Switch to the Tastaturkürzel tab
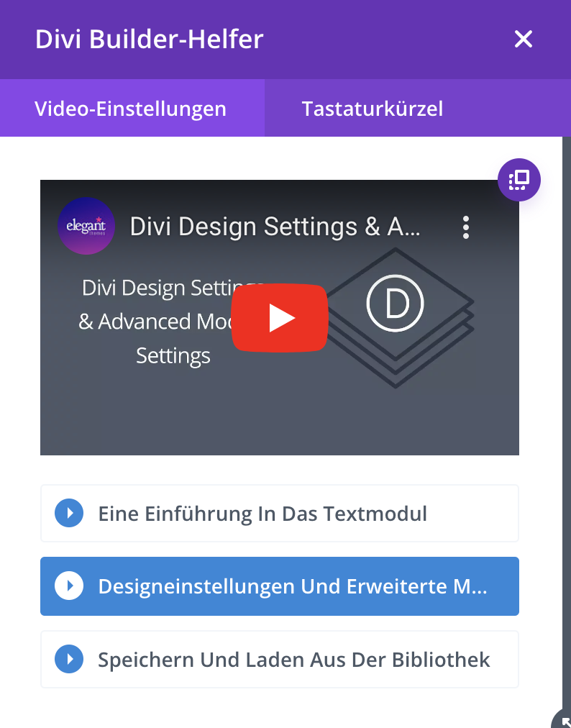Viewport: 571px width, 728px height. pyautogui.click(x=372, y=109)
